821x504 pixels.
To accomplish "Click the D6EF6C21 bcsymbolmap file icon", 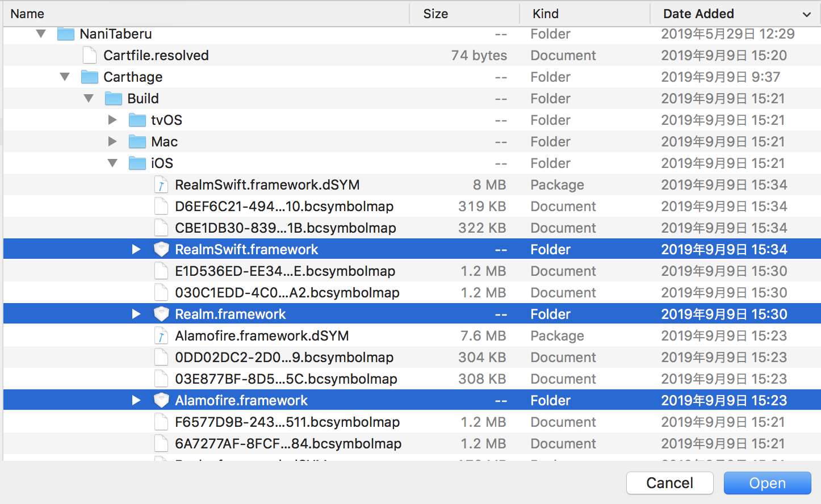I will coord(161,206).
